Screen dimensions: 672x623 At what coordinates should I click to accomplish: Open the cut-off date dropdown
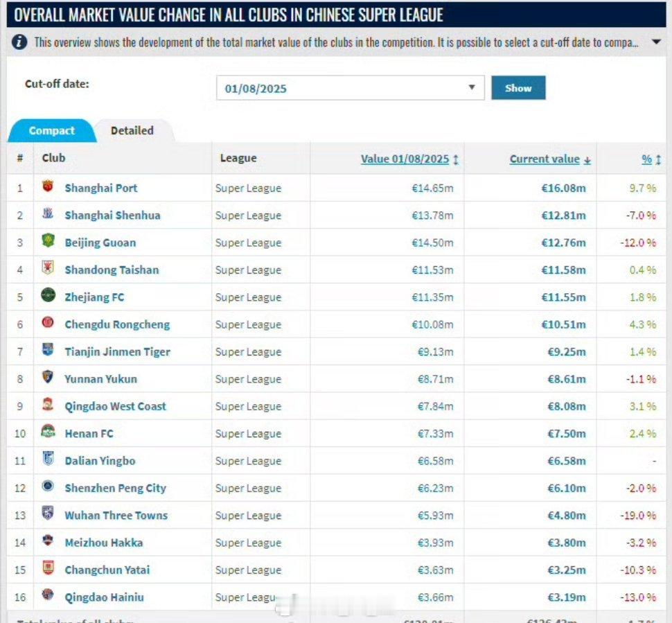(x=350, y=88)
